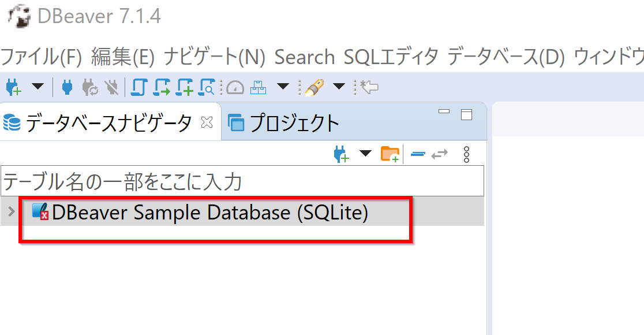
Task: Open the dropdown arrow beside the pen nib icon
Action: [x=339, y=86]
